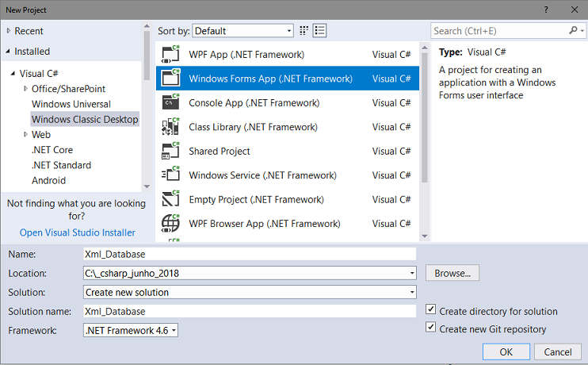Click the project Name text field

point(249,254)
